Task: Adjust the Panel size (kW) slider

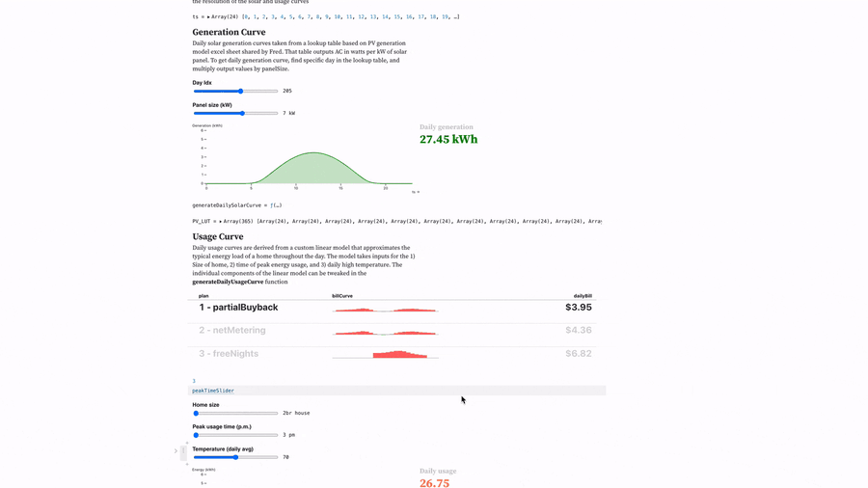Action: [236, 113]
